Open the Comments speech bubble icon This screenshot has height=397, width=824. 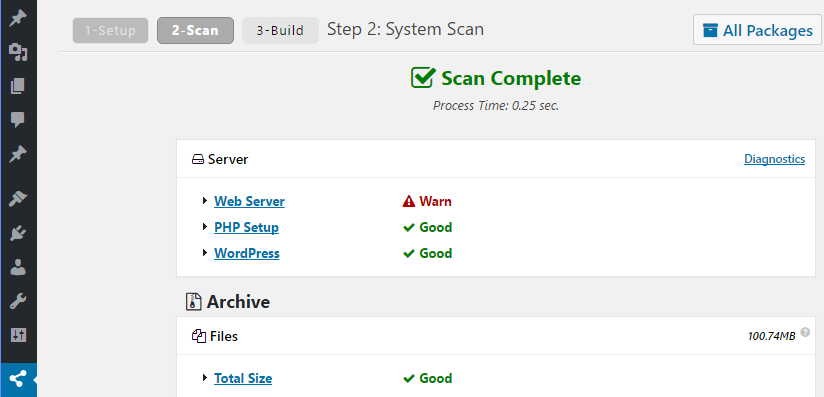[18, 119]
